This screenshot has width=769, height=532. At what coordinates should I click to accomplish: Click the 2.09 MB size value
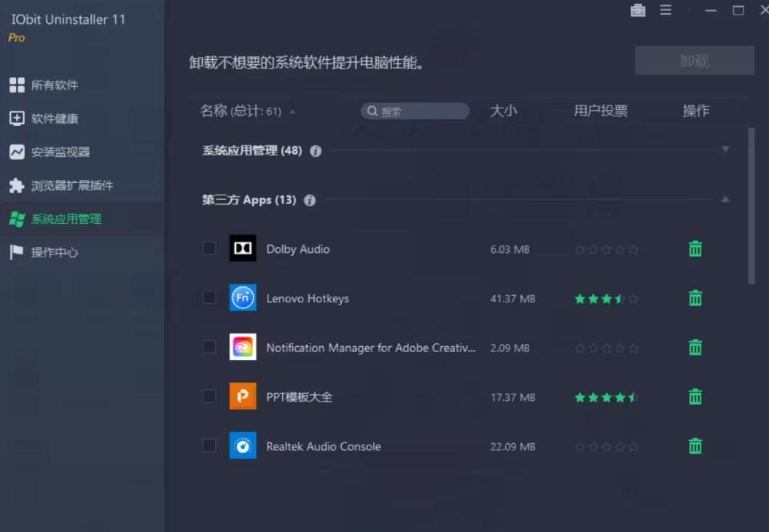click(x=510, y=348)
